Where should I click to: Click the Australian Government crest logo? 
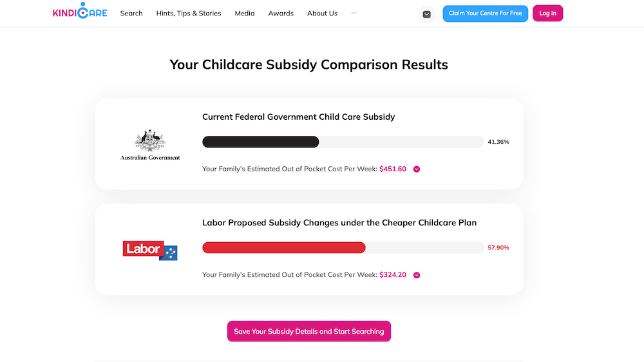point(150,144)
